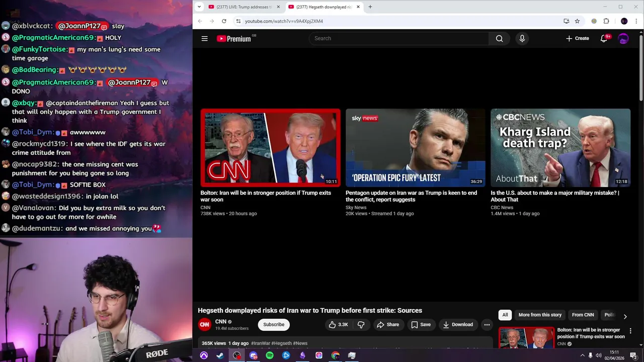Viewport: 644px width, 362px height.
Task: Open Chrome extensions puzzle icon
Action: coord(606,21)
